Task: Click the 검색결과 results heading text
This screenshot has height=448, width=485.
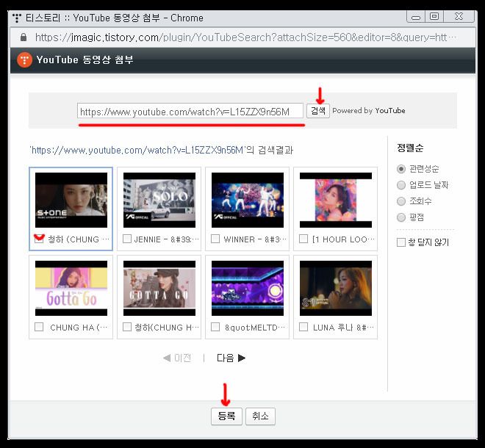Action: [276, 151]
